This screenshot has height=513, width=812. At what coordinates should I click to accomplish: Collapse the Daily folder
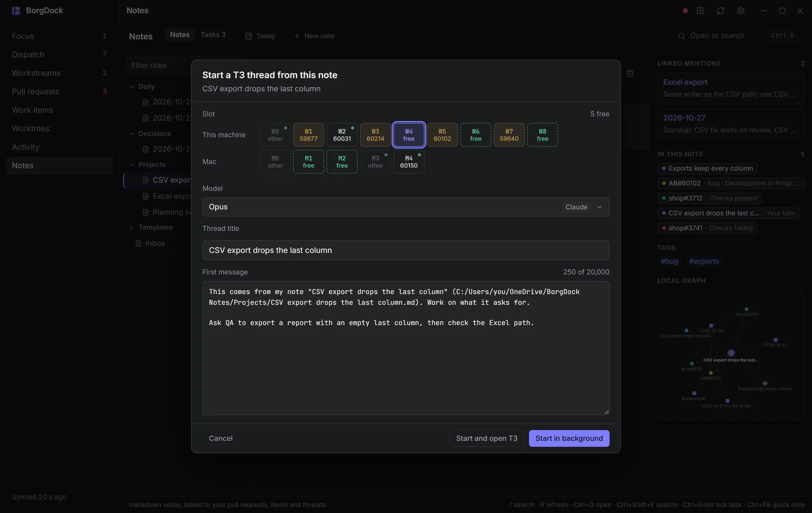pyautogui.click(x=131, y=87)
